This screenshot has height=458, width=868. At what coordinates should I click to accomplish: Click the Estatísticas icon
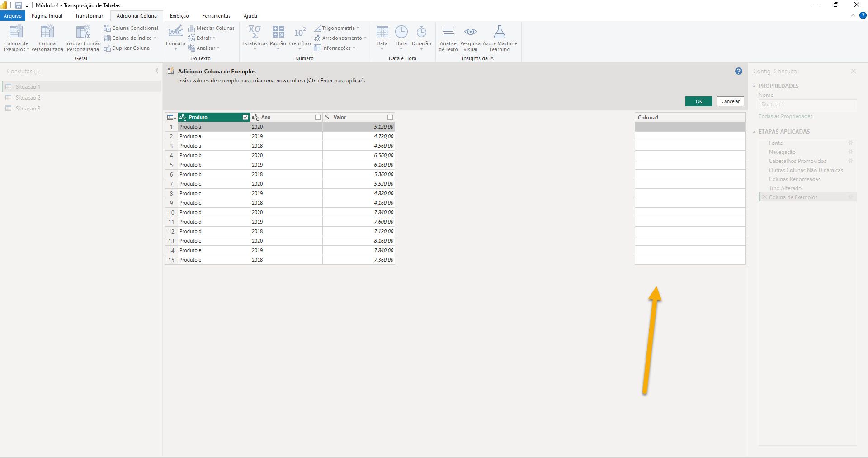pos(255,32)
